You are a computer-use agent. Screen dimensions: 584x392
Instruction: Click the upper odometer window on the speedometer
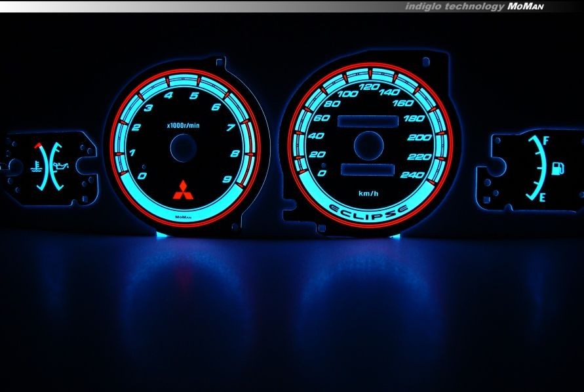click(x=367, y=122)
